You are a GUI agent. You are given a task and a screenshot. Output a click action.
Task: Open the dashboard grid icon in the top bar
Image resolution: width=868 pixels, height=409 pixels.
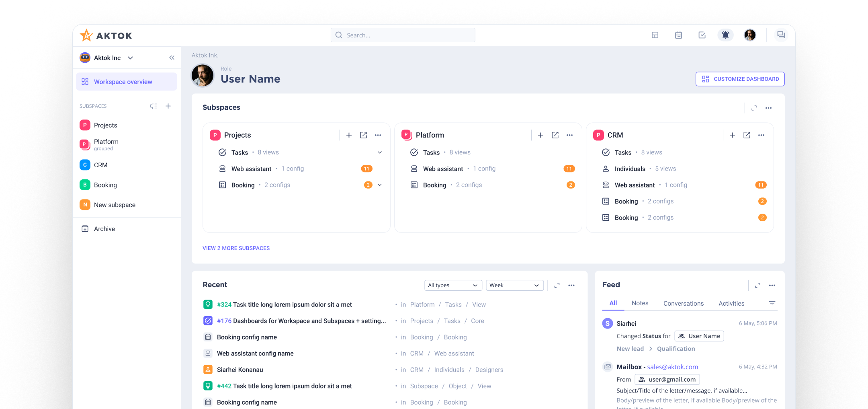pos(655,35)
